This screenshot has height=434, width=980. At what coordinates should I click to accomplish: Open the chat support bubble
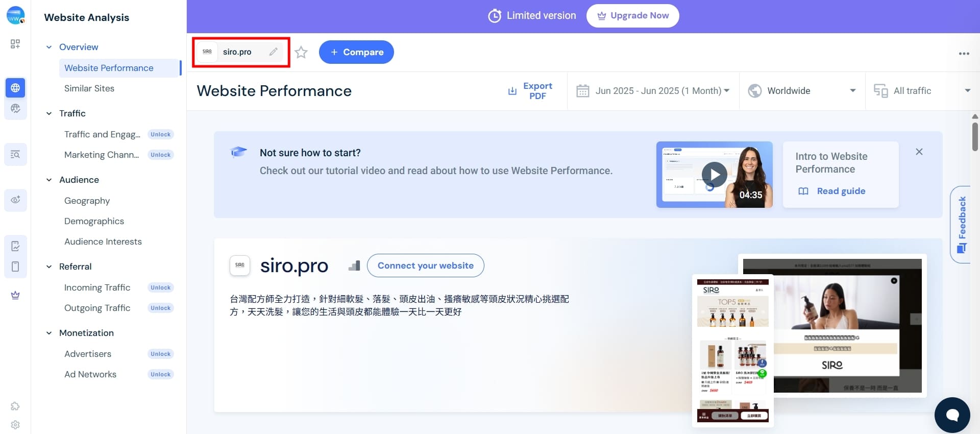coord(952,415)
